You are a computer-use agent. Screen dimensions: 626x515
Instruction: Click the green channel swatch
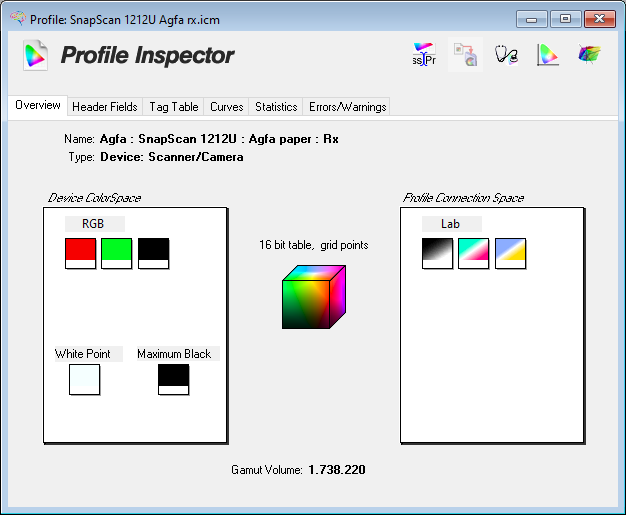point(117,253)
